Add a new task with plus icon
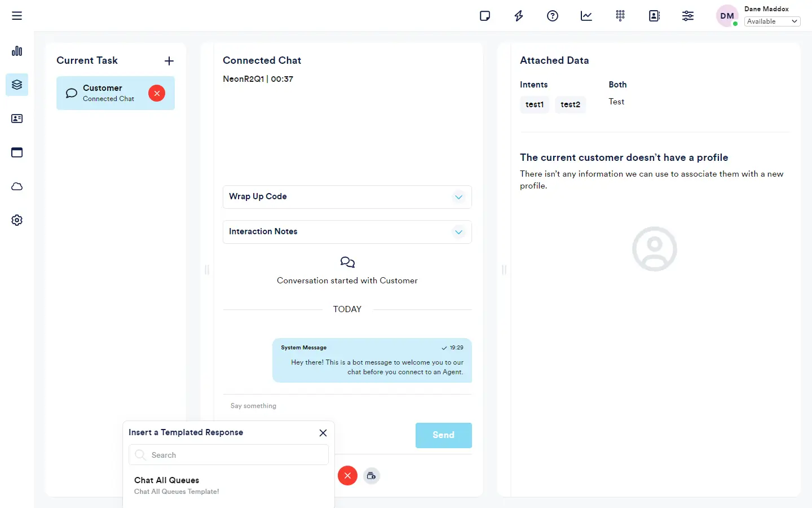The height and width of the screenshot is (508, 812). (169, 61)
